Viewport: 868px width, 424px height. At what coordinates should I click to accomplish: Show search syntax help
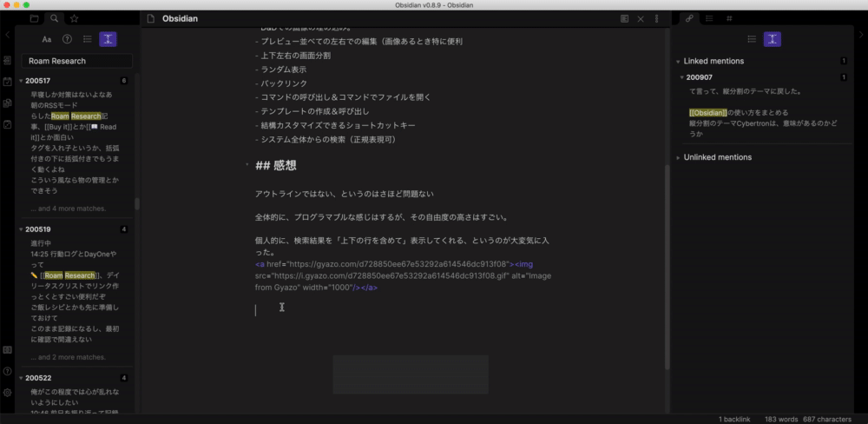(67, 39)
